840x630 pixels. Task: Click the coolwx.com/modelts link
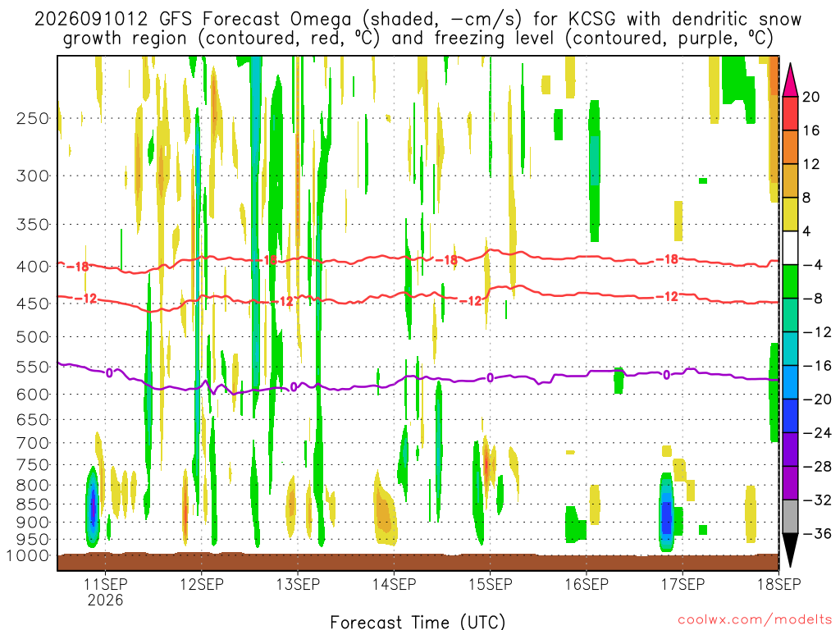[755, 620]
